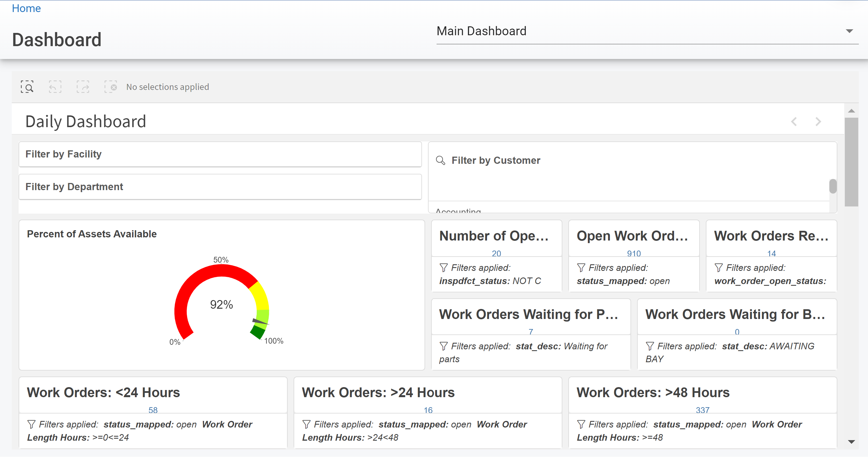Click funnel icon under Open Work Orders tile
Viewport: 868px width, 457px height.
pyautogui.click(x=581, y=268)
